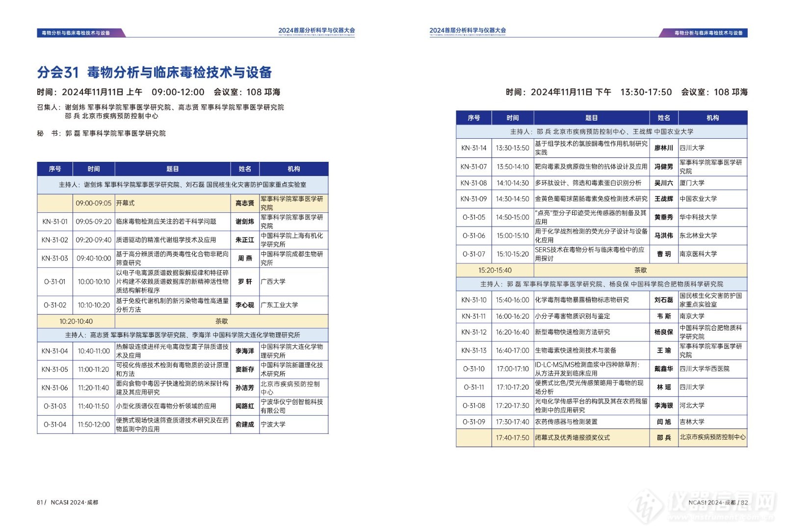Click the time 09:20-09:40
785x532 pixels.
(x=94, y=240)
